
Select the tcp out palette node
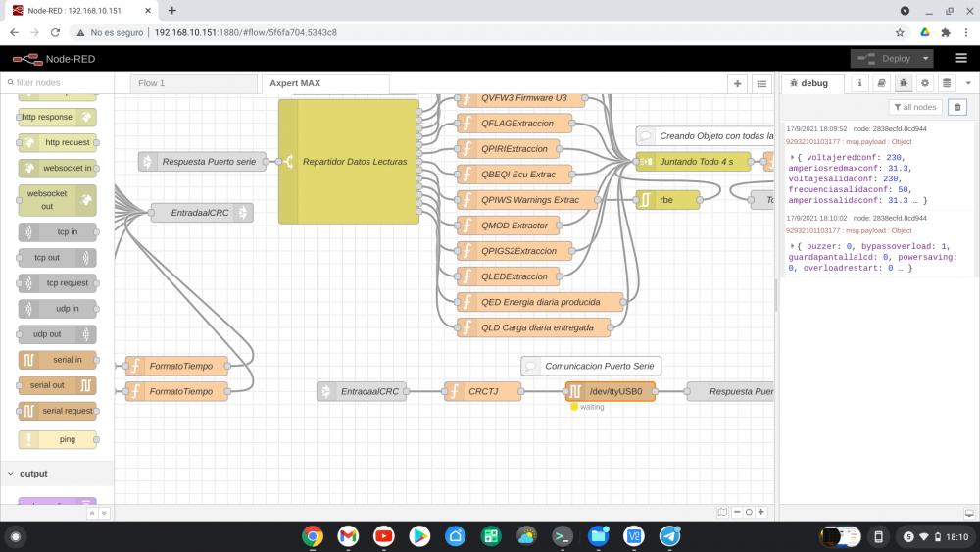pyautogui.click(x=58, y=258)
